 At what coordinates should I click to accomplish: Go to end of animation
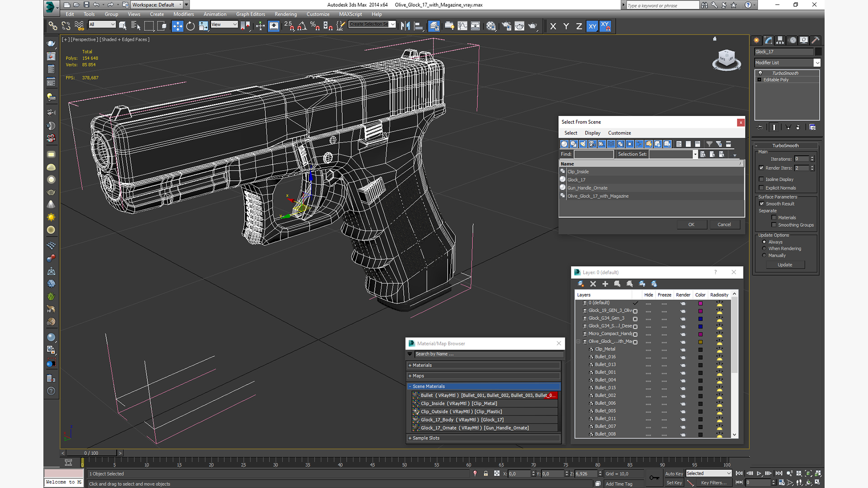point(779,474)
